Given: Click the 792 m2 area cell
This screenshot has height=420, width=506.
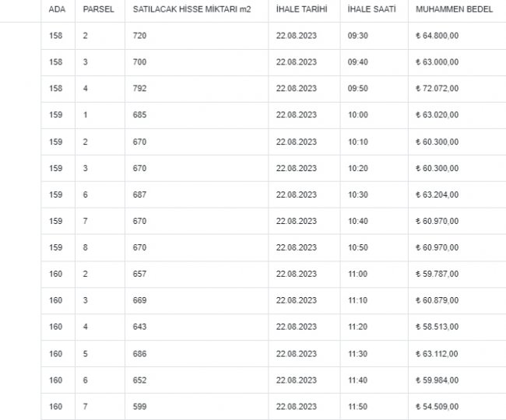Looking at the screenshot, I should tap(139, 89).
